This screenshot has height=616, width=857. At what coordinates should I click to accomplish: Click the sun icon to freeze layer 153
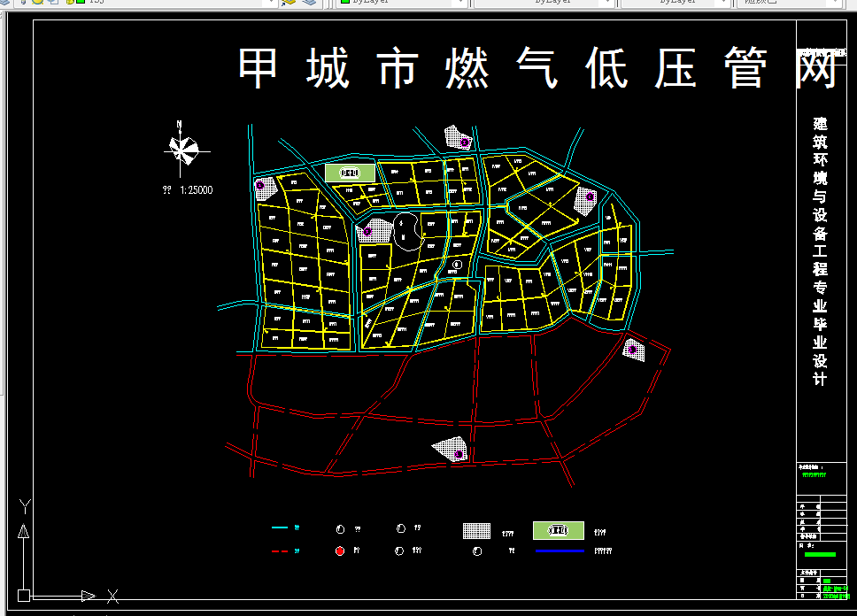38,3
